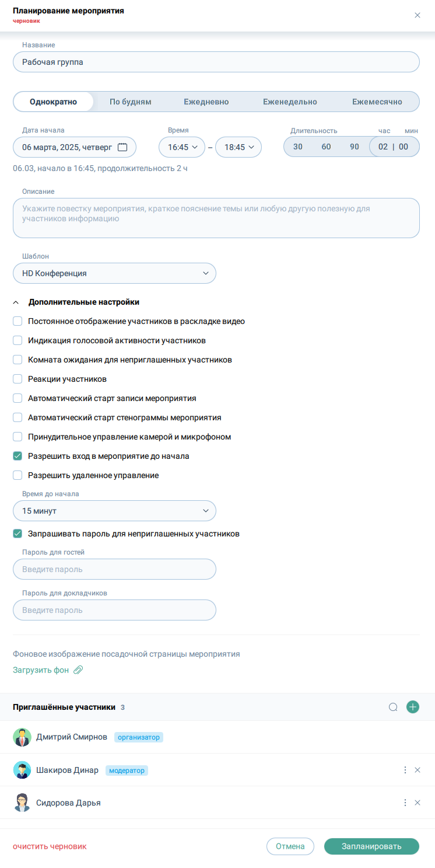Search invited participants with magnifier icon
This screenshot has height=868, width=435.
[393, 707]
